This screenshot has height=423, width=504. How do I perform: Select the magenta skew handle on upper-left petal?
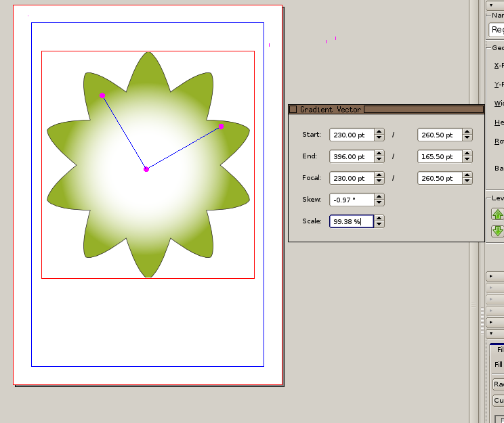(102, 95)
